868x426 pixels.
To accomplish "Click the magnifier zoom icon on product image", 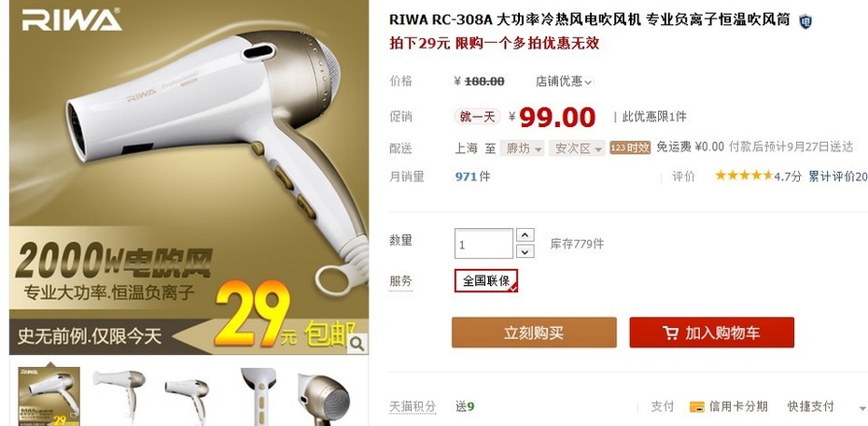I will tap(357, 344).
